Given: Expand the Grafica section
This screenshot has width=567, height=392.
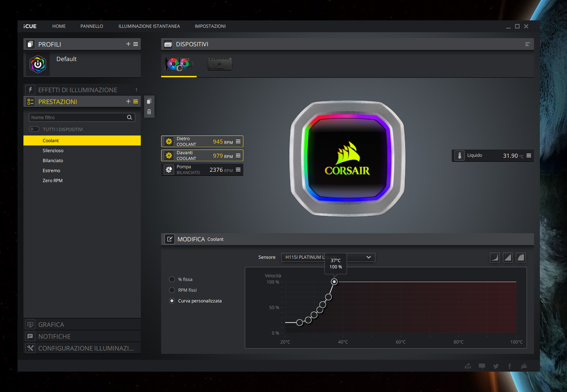Looking at the screenshot, I should [82, 324].
